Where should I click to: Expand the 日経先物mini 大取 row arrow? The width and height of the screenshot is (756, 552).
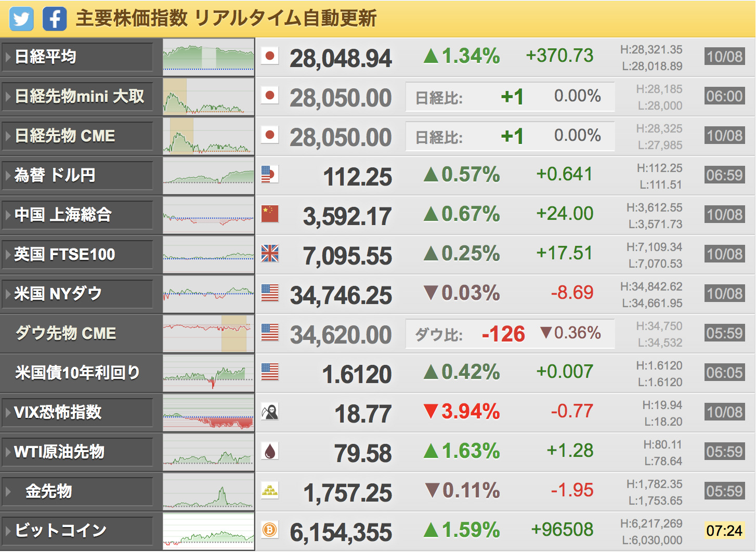click(x=8, y=96)
